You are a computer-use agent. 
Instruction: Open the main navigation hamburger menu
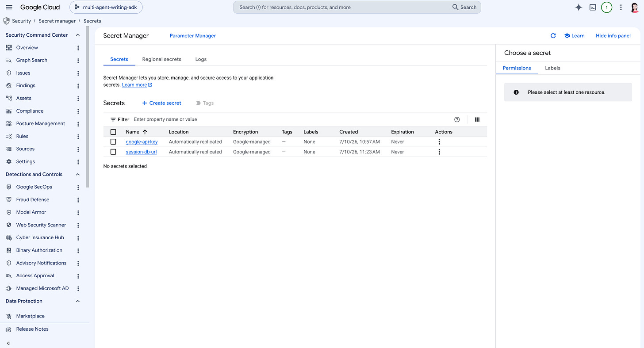9,7
